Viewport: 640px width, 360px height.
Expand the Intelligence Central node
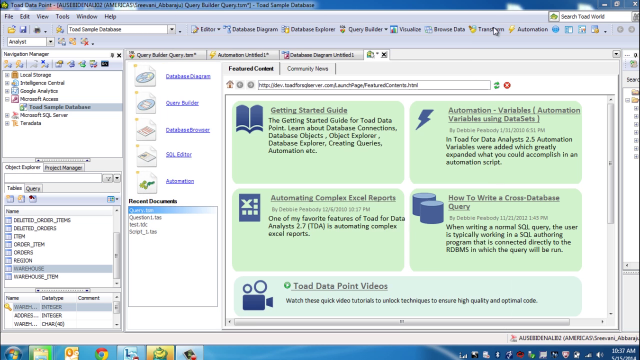pos(7,83)
